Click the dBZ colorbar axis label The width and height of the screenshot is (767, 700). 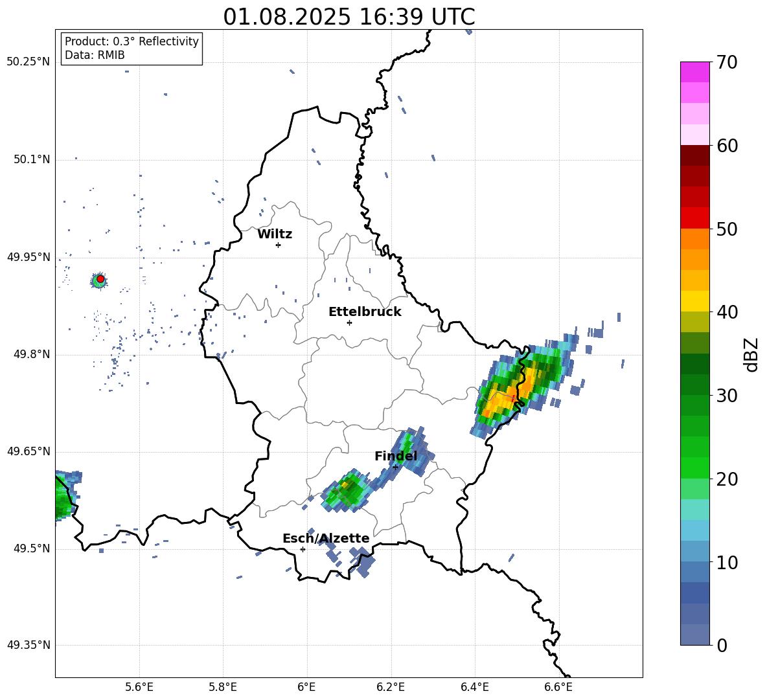(751, 354)
